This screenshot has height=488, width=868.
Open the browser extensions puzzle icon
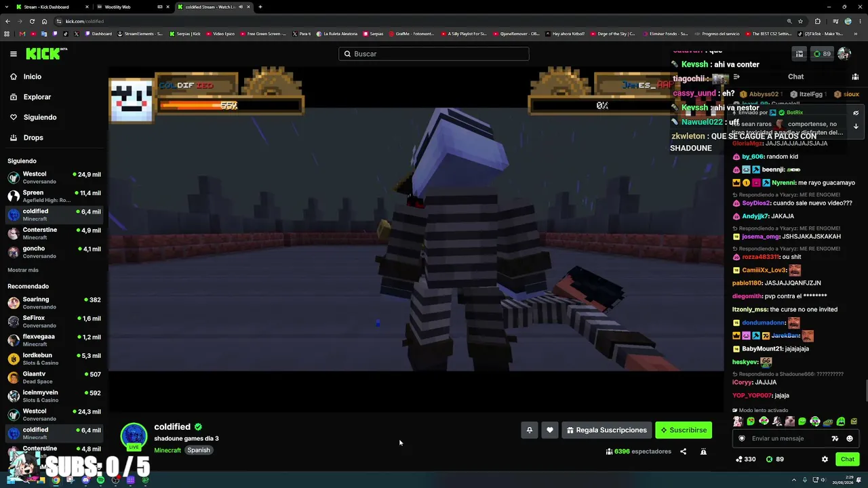[817, 21]
